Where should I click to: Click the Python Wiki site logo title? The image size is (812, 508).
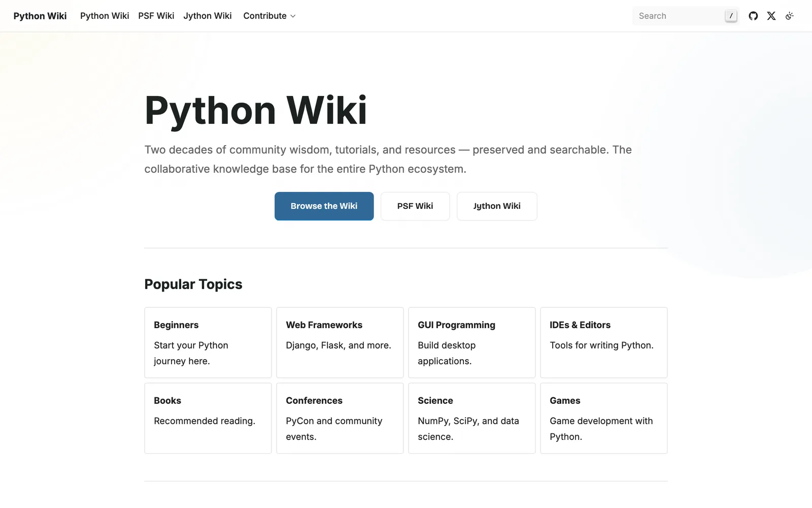tap(40, 16)
